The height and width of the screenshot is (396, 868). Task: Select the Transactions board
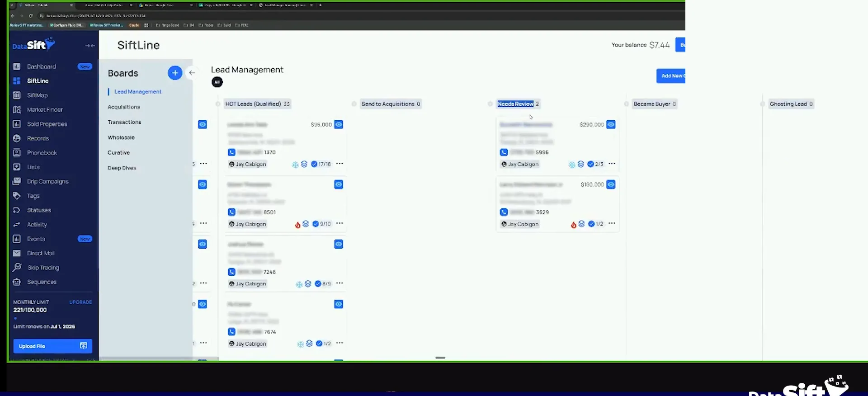pyautogui.click(x=124, y=122)
